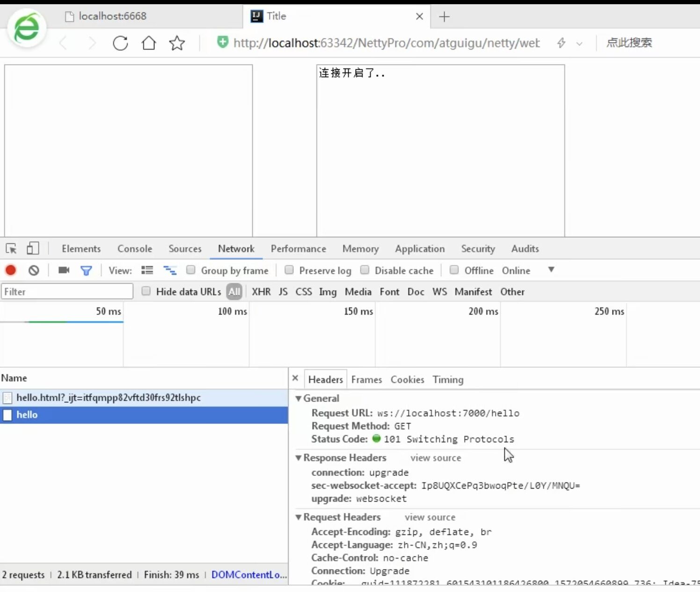Image resolution: width=700 pixels, height=592 pixels.
Task: Open the Memory tab
Action: (360, 248)
